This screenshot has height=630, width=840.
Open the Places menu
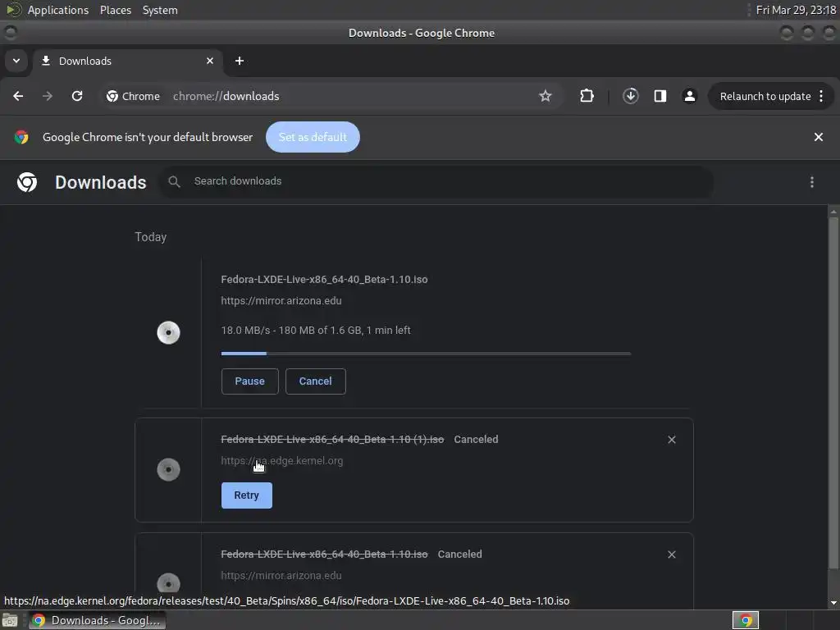(115, 10)
